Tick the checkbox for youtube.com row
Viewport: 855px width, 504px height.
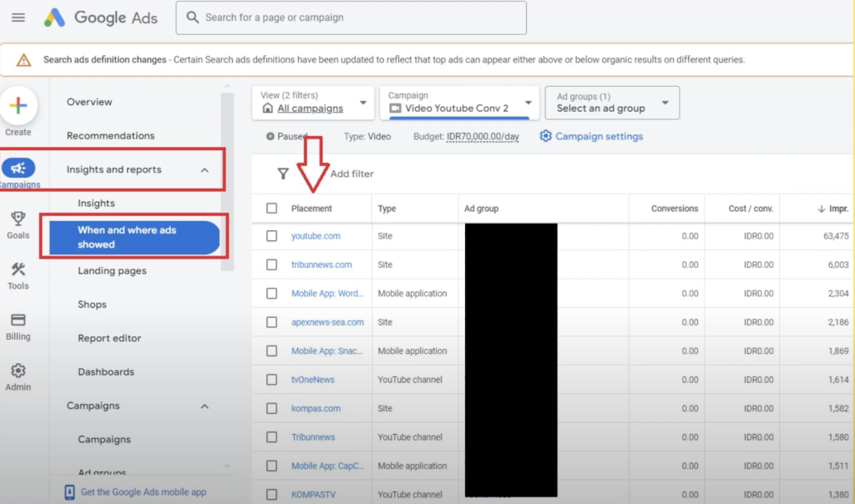271,236
